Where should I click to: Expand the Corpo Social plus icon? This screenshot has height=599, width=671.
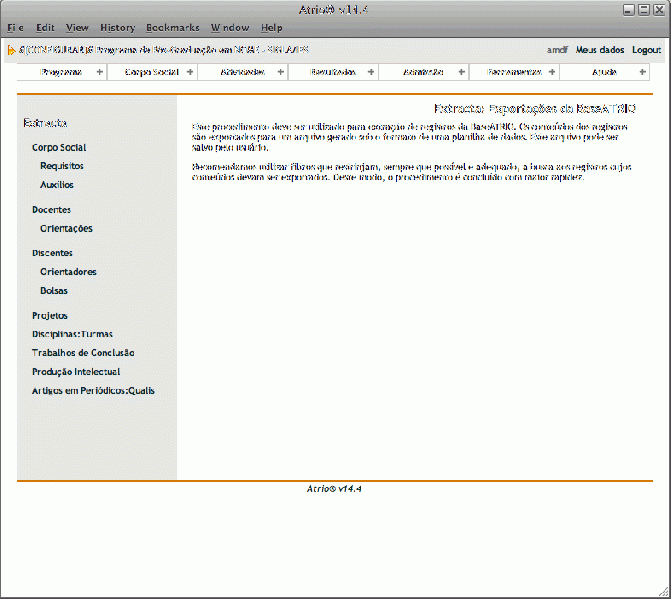click(190, 72)
